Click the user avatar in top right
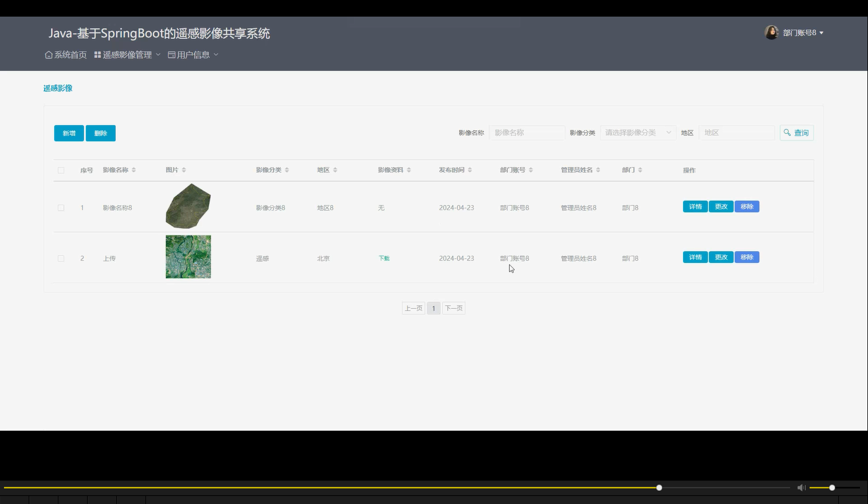Image resolution: width=868 pixels, height=504 pixels. pos(771,32)
